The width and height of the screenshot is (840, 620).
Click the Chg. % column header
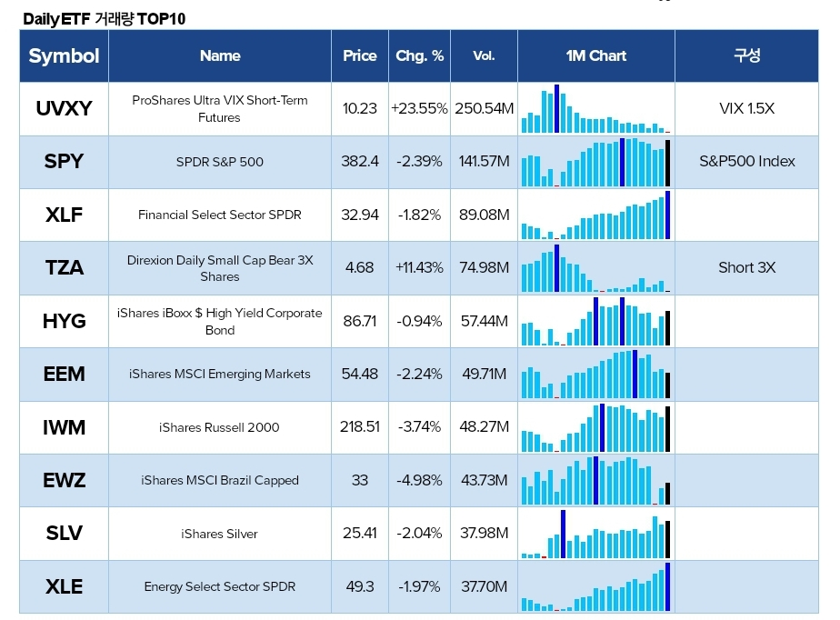(x=419, y=55)
